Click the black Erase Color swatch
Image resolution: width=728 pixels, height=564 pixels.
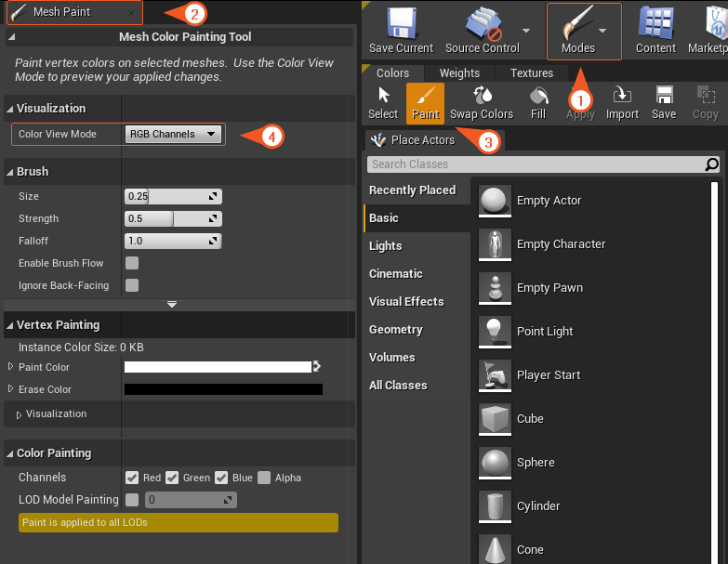click(223, 389)
